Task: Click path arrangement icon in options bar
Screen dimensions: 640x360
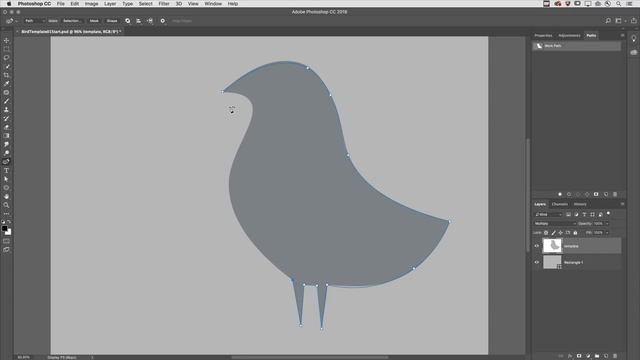Action: 150,21
